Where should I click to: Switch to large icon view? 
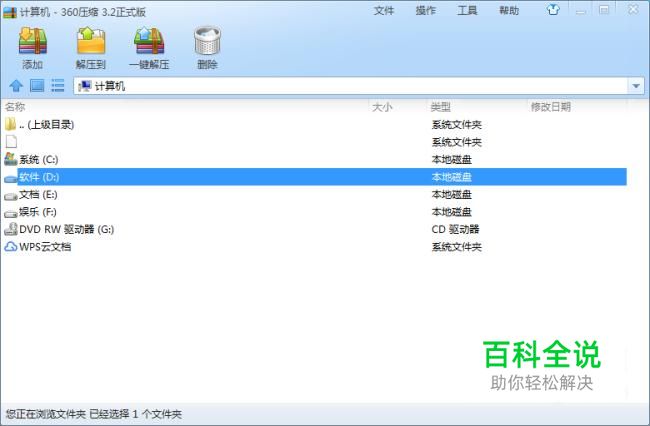point(37,85)
